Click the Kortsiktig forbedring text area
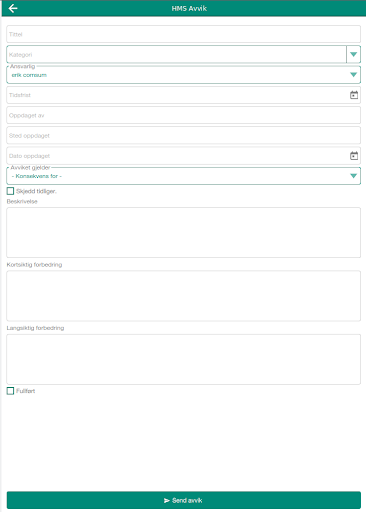This screenshot has width=366, height=512. [x=183, y=296]
